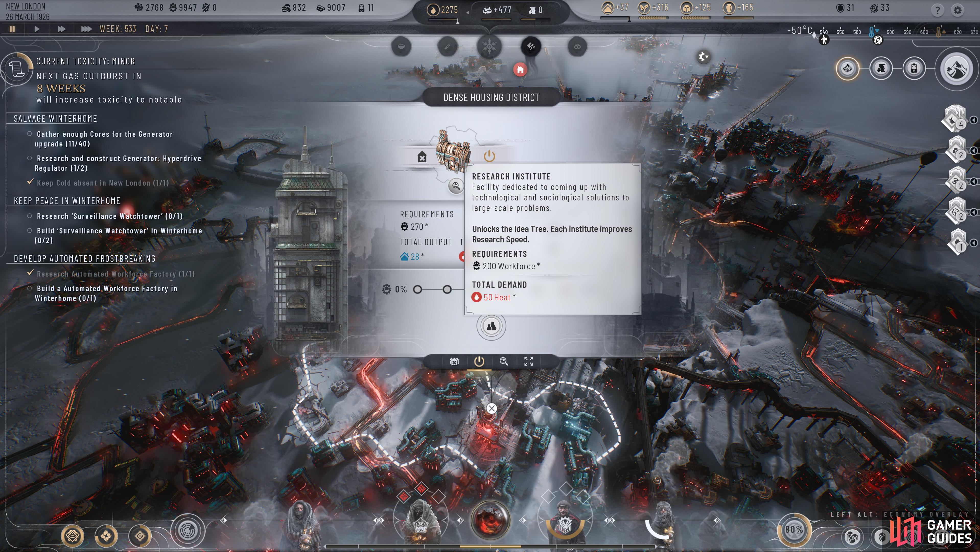Click the walking expedition marker on timeline
The image size is (980, 552).
(824, 40)
